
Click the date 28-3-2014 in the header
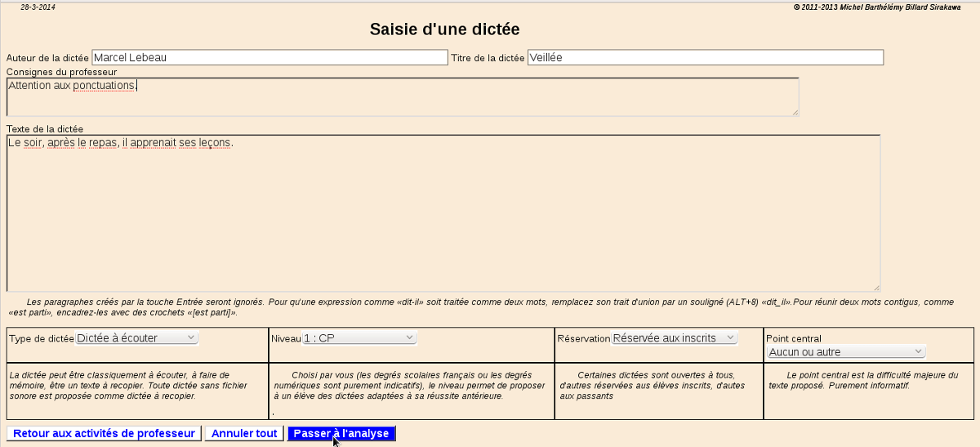coord(38,7)
